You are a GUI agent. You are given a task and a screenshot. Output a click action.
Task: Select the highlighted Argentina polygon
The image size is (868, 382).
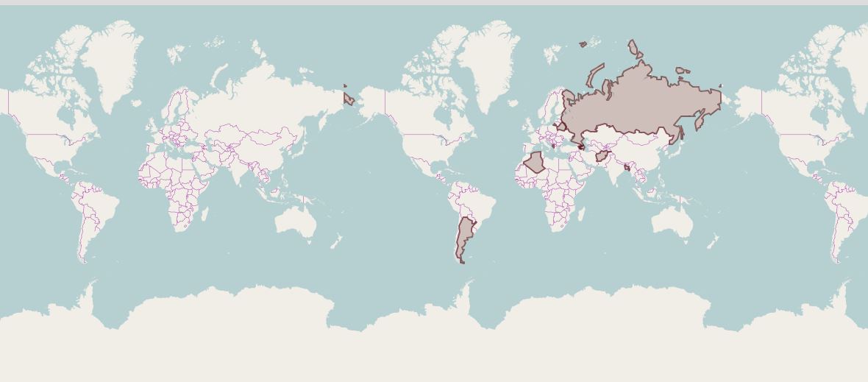tap(464, 238)
